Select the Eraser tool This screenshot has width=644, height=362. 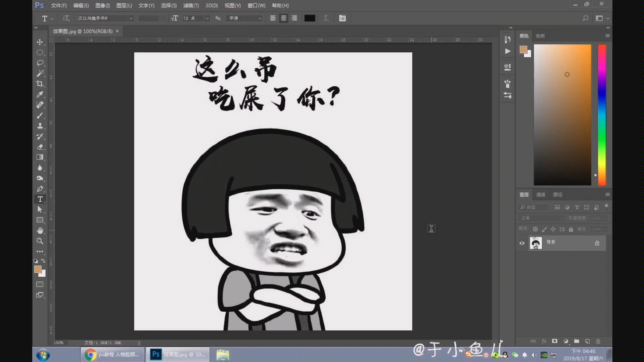pos(40,147)
